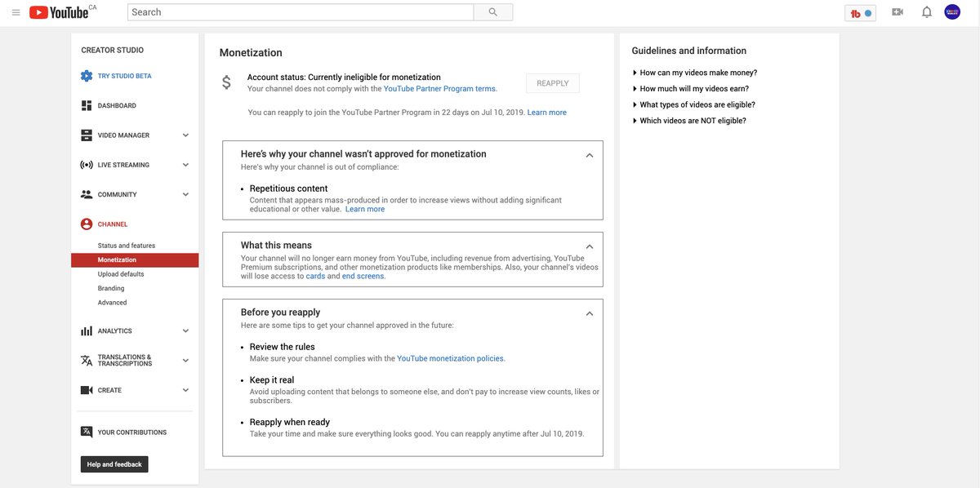Go to YouTube home via logo
The image size is (980, 488).
pyautogui.click(x=59, y=12)
